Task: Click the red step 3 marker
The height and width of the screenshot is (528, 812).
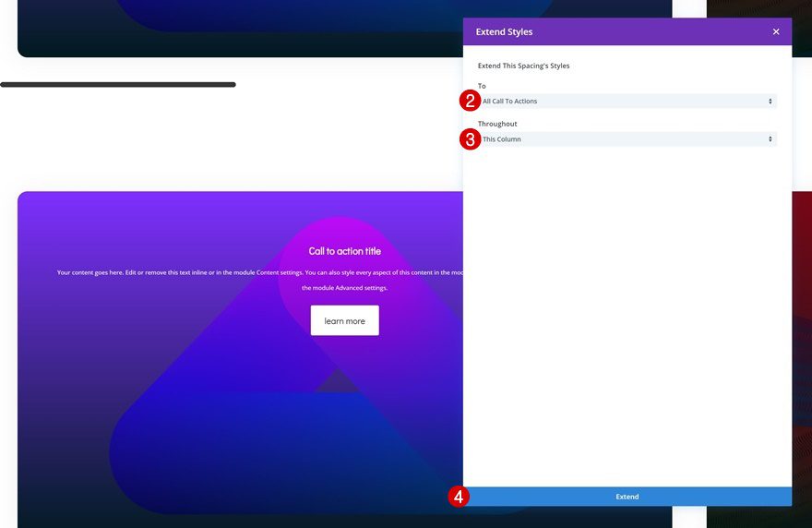Action: tap(470, 139)
